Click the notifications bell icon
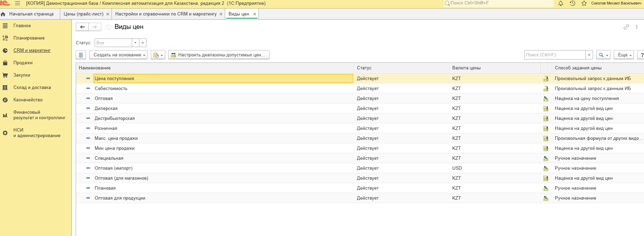 coord(561,3)
